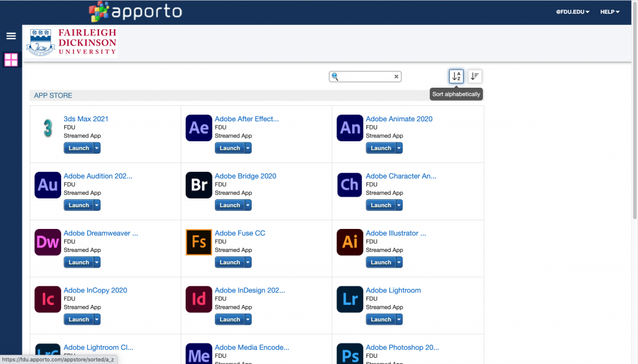Open the Adobe Fuse CC title link

(240, 233)
